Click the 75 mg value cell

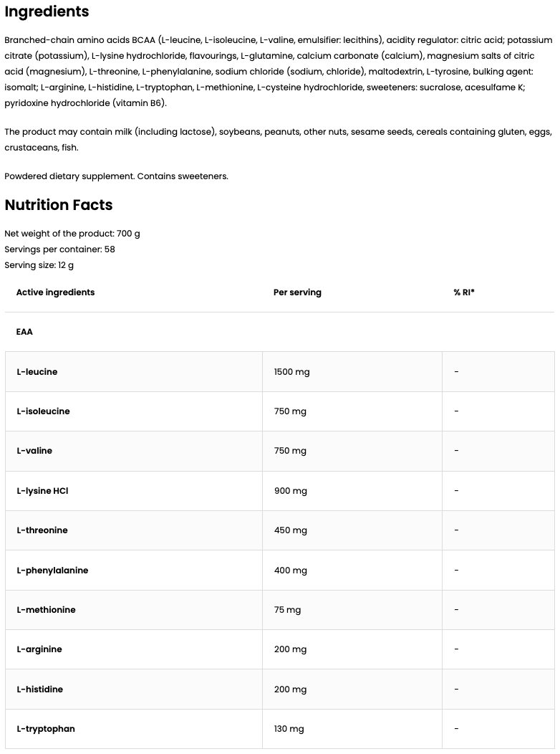(287, 610)
